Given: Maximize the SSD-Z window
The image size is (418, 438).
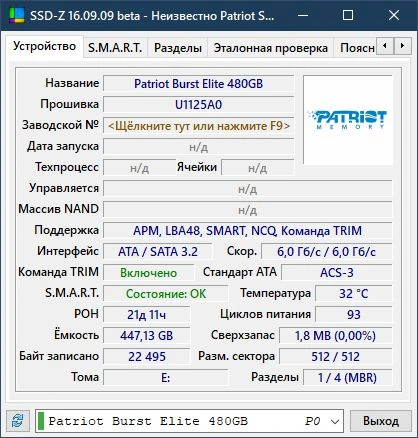Looking at the screenshot, I should pos(348,15).
